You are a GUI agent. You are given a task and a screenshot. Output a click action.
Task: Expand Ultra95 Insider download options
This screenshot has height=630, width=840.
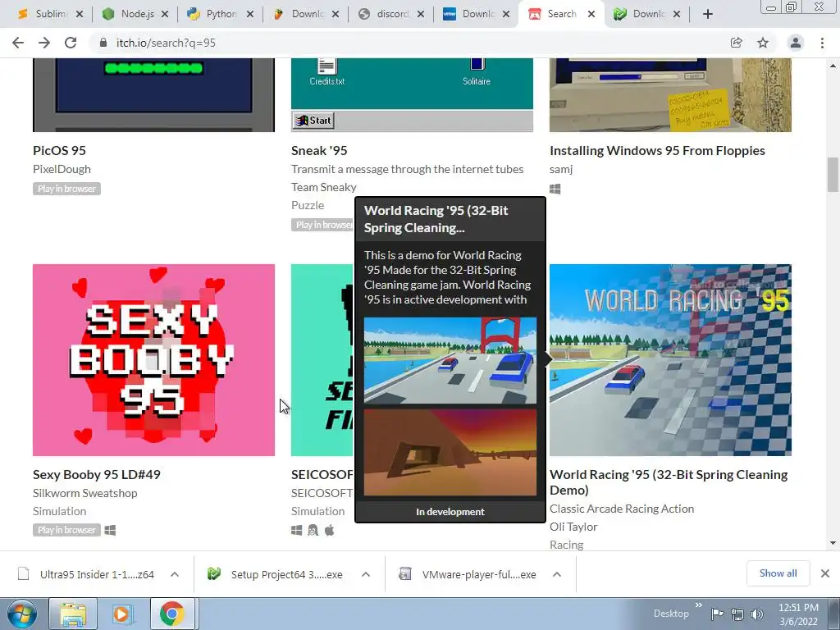(x=175, y=574)
